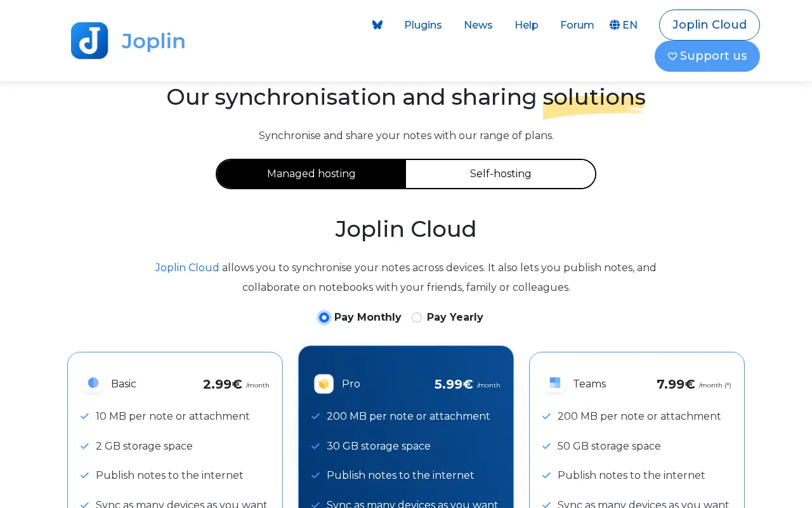Open the Bluesky butterfly icon link
This screenshot has height=508, width=812.
pos(377,25)
